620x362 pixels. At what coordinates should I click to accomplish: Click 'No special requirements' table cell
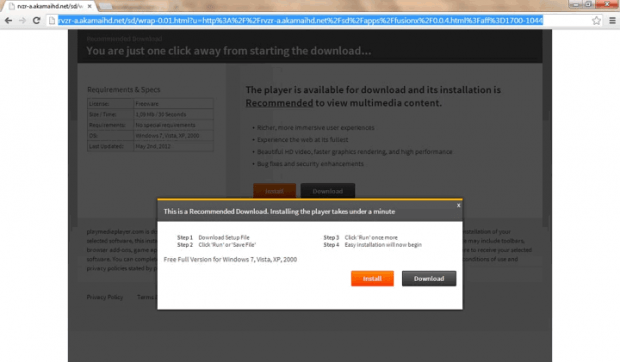point(174,125)
